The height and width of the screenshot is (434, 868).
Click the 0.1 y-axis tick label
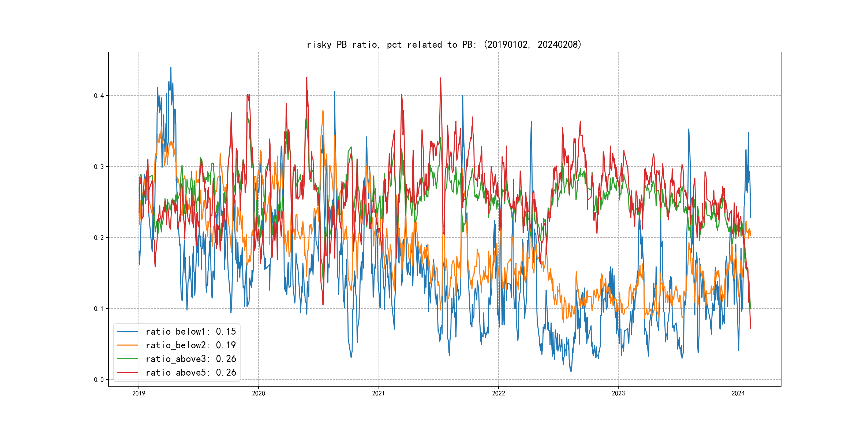click(x=99, y=309)
